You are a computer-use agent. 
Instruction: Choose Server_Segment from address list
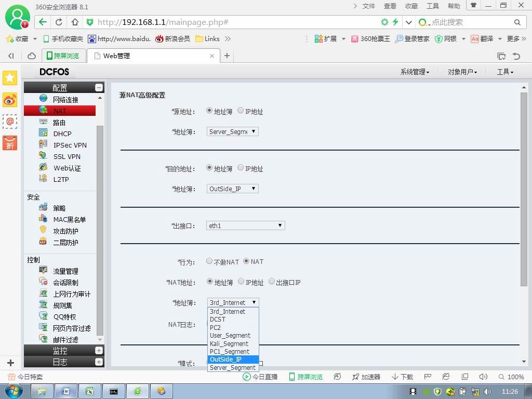coord(233,367)
